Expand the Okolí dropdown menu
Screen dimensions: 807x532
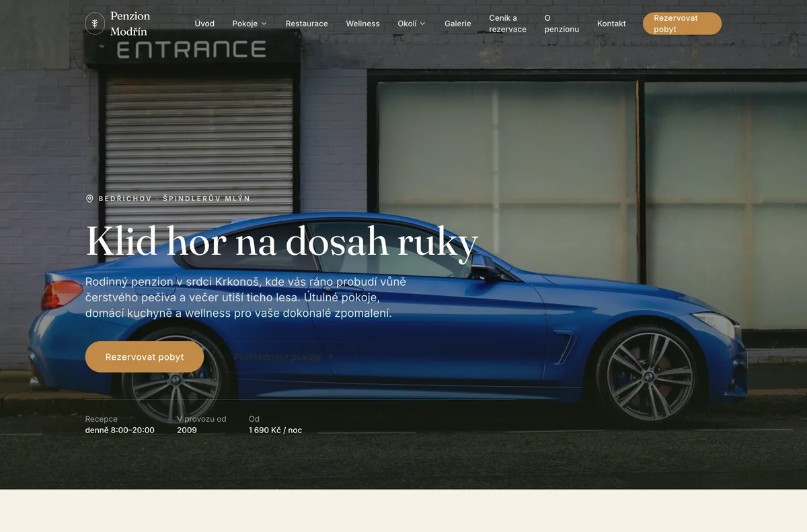pos(412,24)
